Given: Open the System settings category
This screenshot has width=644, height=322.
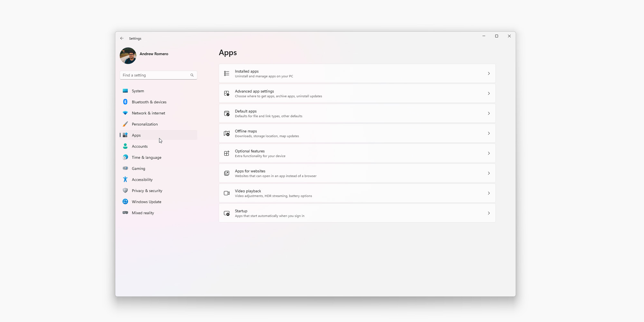Looking at the screenshot, I should [x=138, y=91].
